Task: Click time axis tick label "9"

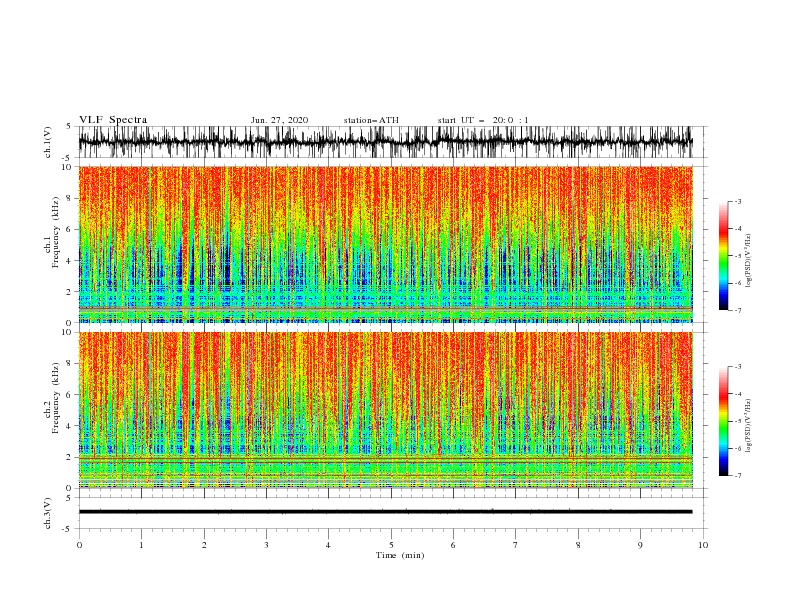Action: [x=640, y=545]
